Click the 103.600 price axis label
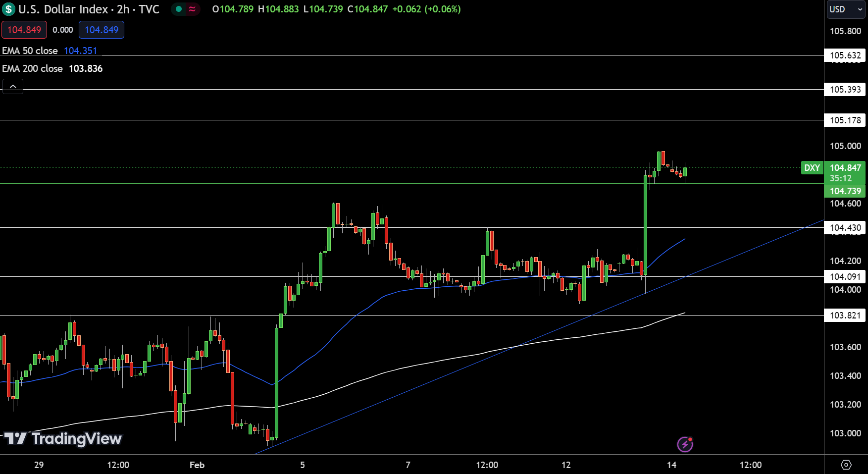868x474 pixels. tap(845, 347)
